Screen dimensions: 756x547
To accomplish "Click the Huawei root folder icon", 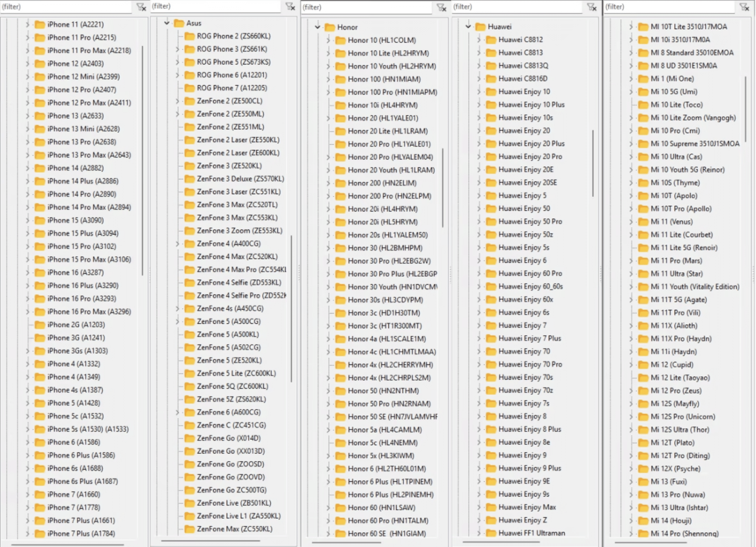I will [480, 27].
